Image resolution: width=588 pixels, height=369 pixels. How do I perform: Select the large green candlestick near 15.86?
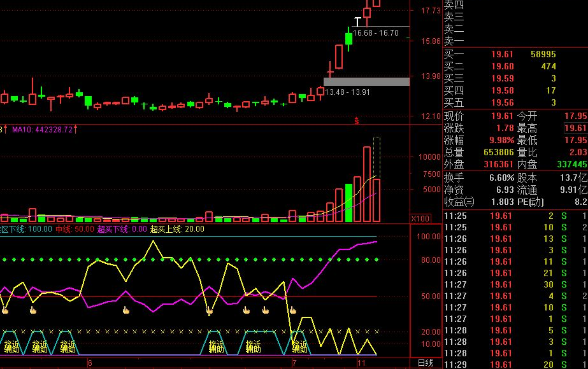coord(348,39)
